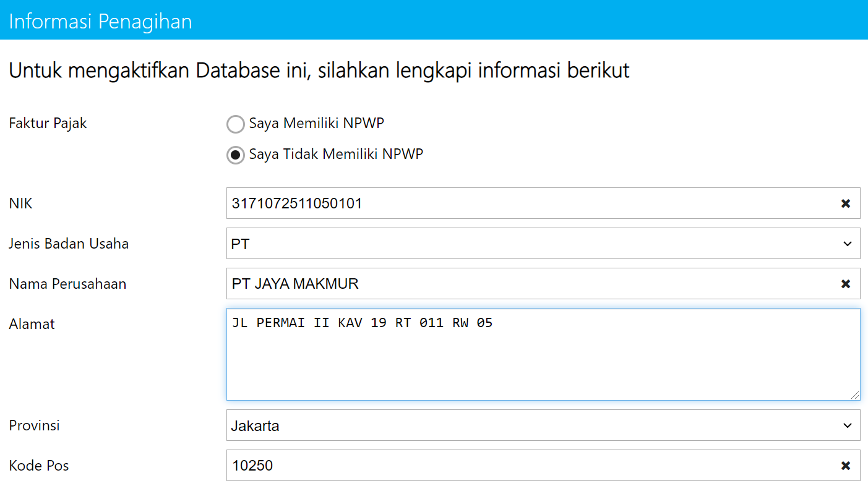Clear the Kode Pos field with its x icon
This screenshot has width=868, height=499.
pyautogui.click(x=845, y=466)
